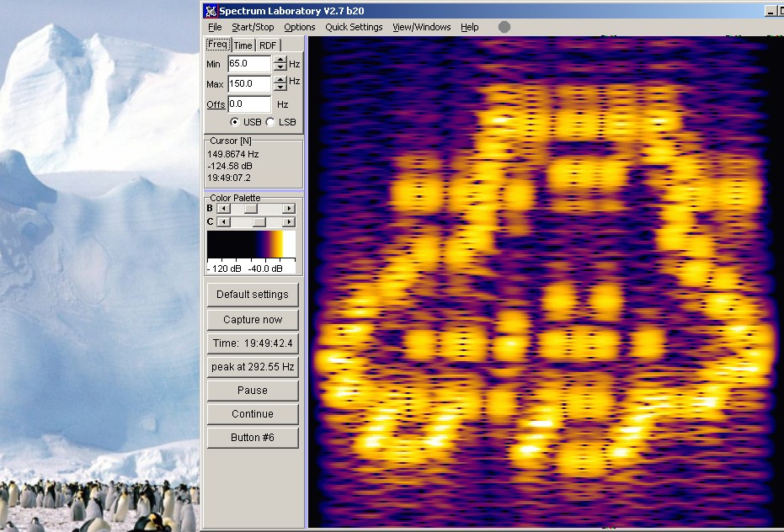This screenshot has height=532, width=784.
Task: Select the LSB sideband radio button
Action: tap(270, 122)
